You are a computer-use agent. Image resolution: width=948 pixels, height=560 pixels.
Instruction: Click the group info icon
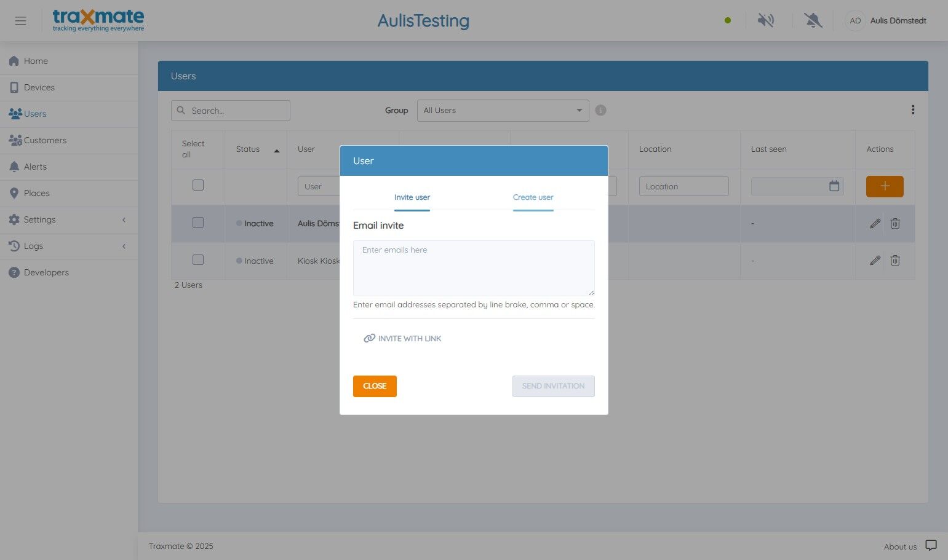[601, 110]
